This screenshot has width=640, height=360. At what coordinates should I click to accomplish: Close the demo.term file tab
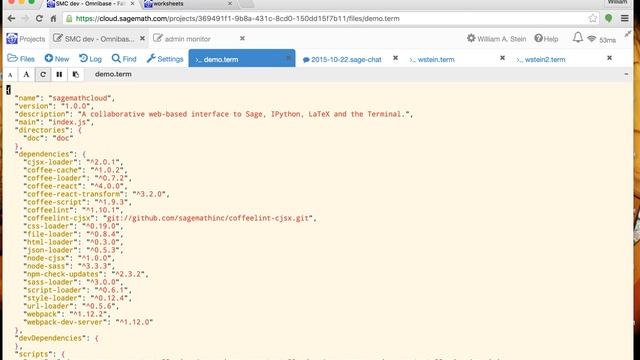(288, 59)
